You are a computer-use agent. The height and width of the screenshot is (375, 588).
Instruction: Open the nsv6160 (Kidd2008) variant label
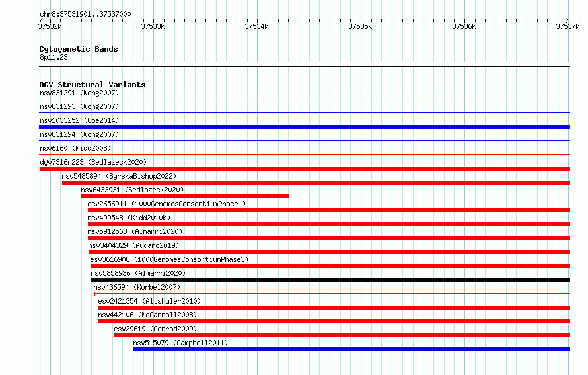pos(75,148)
